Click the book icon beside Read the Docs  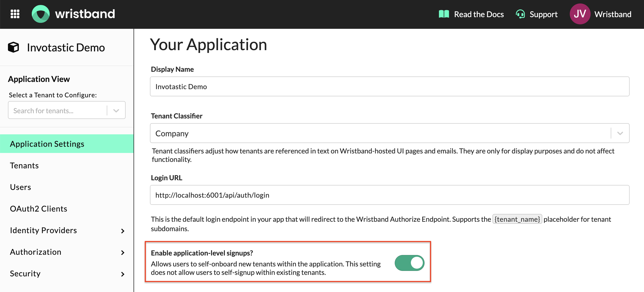[444, 14]
